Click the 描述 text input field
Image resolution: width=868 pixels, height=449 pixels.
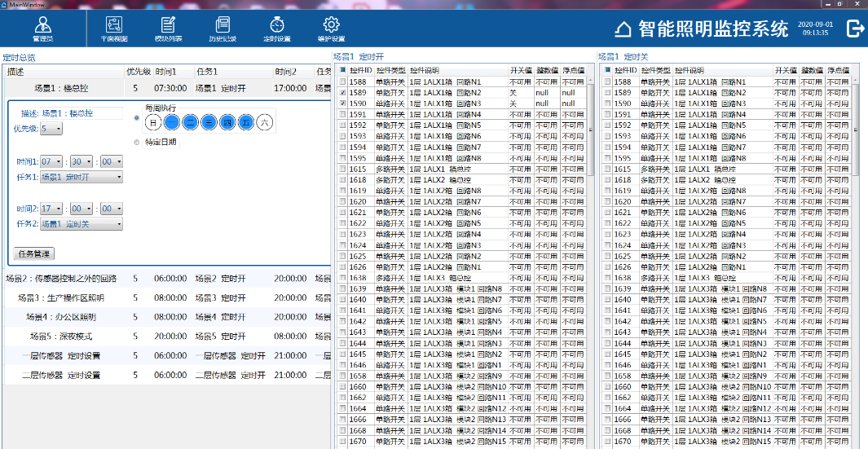[82, 113]
